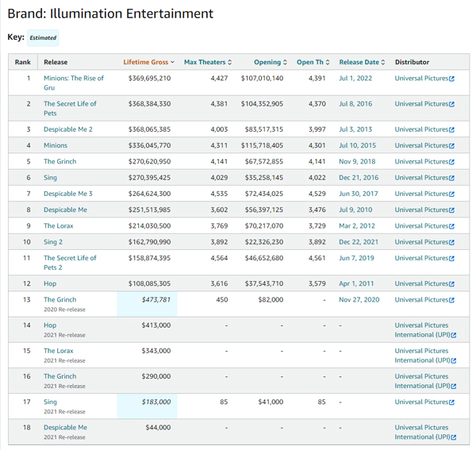Select the estimated $183,000 gross cell
The height and width of the screenshot is (450, 476).
tap(148, 406)
